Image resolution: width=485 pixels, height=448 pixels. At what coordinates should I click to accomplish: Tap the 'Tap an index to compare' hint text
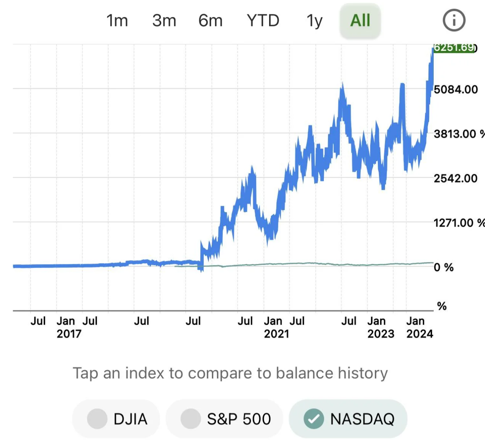point(230,373)
